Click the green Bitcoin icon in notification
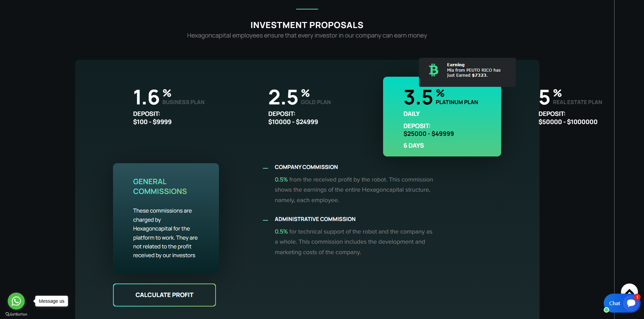Screen dimensions: 644x319 [x=434, y=70]
